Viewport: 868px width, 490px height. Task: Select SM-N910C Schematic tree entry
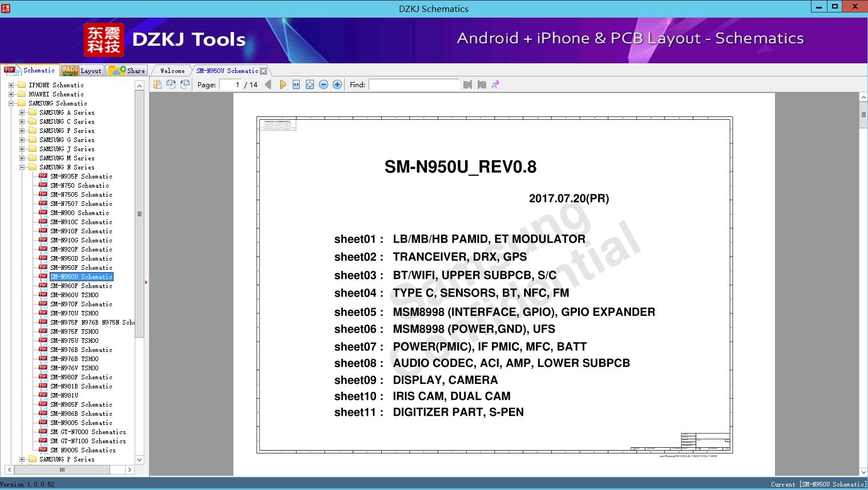[81, 222]
